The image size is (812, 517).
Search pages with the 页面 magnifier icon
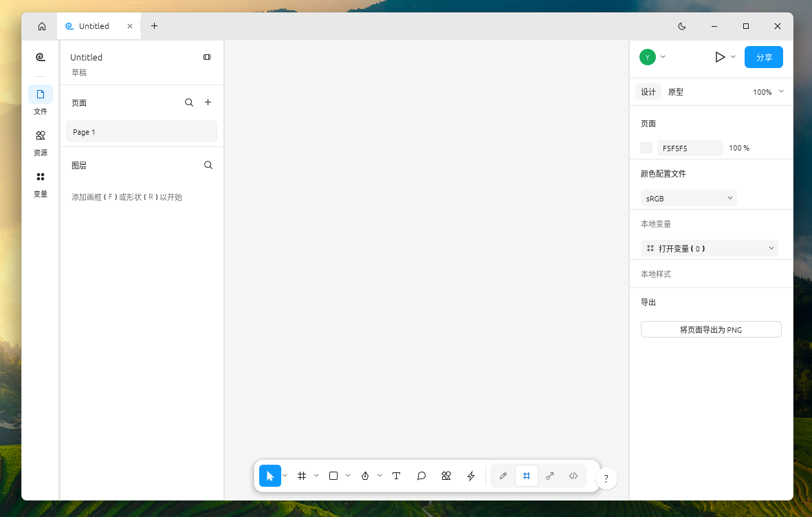point(189,102)
